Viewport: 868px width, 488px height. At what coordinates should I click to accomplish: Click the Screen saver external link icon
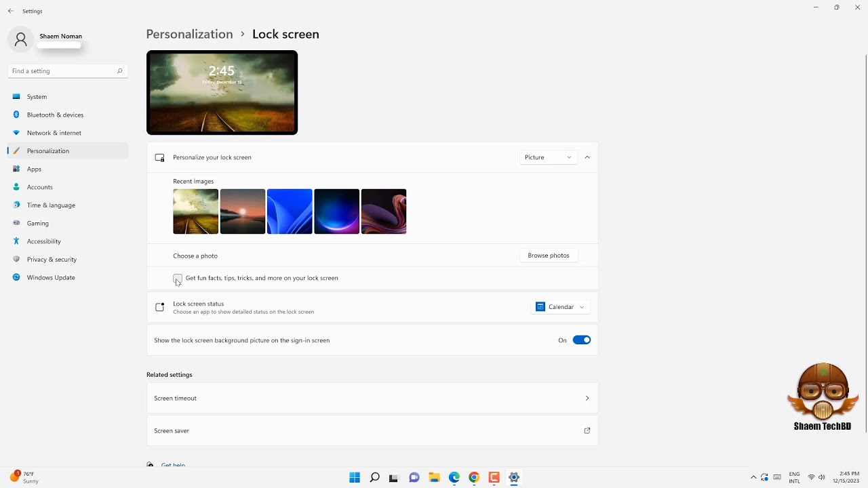click(587, 430)
